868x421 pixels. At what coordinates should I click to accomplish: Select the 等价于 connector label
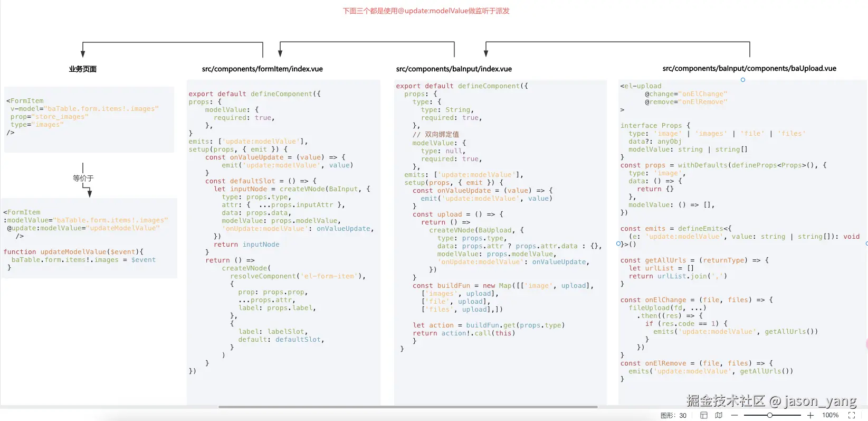pyautogui.click(x=83, y=178)
